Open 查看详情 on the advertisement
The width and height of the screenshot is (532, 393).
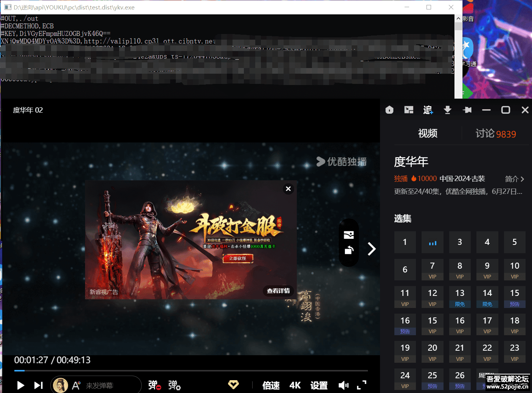coord(278,291)
